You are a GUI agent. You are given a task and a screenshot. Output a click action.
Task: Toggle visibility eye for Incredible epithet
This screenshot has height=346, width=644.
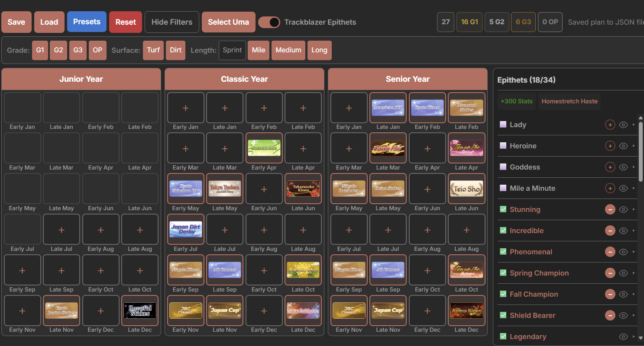(x=623, y=231)
